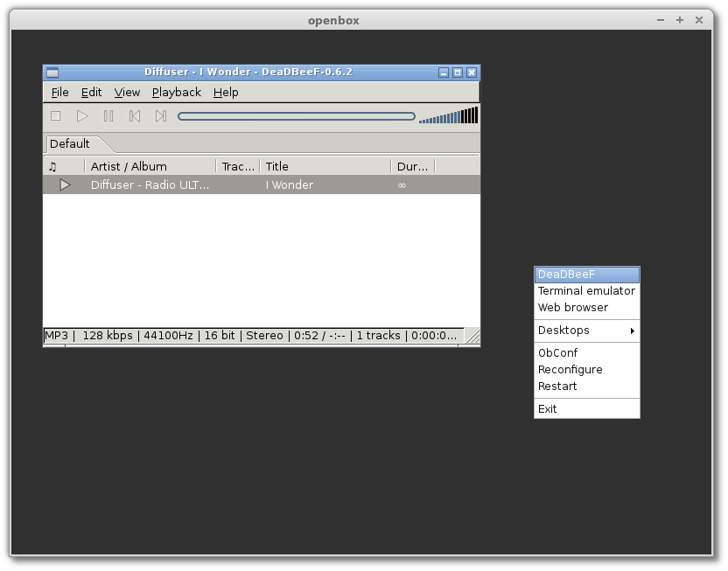Click the I Wonder title cell

coord(290,185)
